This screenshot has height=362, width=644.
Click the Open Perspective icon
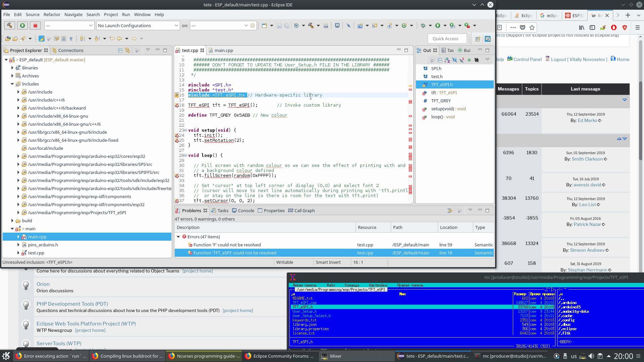478,39
